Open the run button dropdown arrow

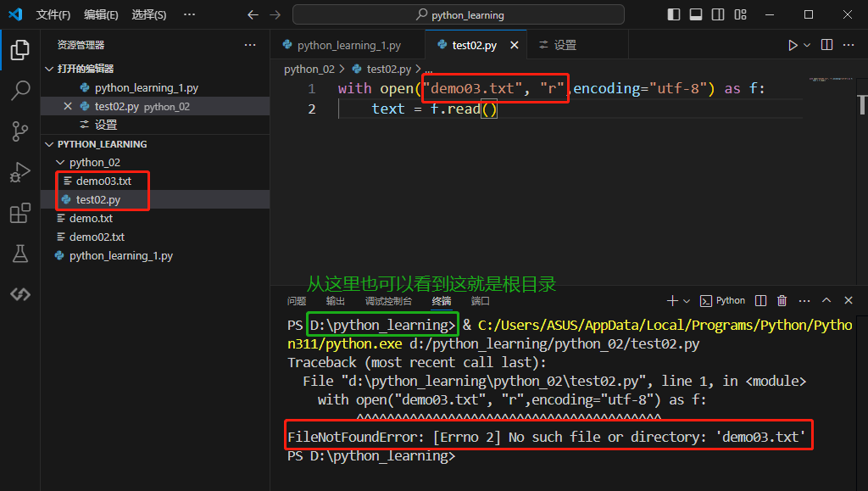tap(807, 45)
